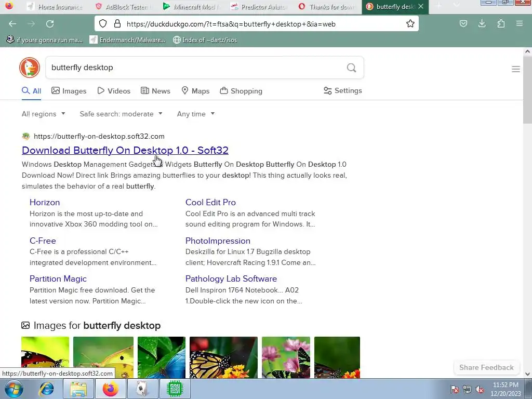The width and height of the screenshot is (532, 399).
Task: Click the DuckDuckGo logo
Action: point(30,68)
